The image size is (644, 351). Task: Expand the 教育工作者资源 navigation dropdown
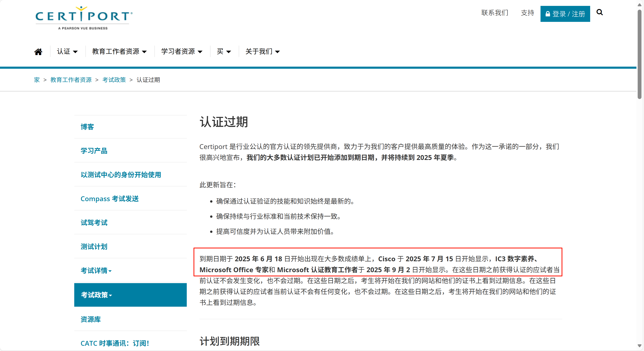pyautogui.click(x=119, y=51)
